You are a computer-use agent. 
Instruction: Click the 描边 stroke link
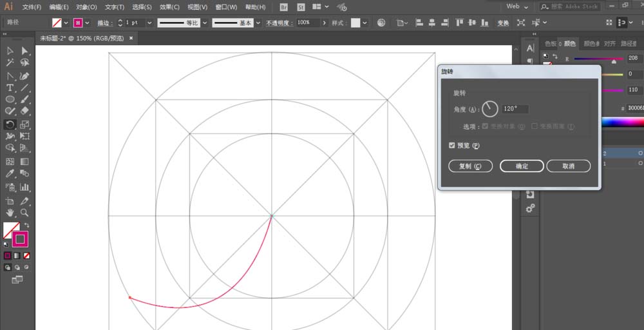(104, 23)
